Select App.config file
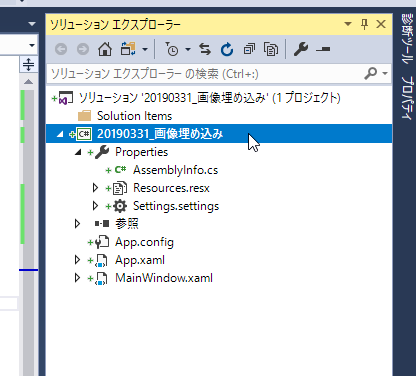416x376 pixels. 144,242
